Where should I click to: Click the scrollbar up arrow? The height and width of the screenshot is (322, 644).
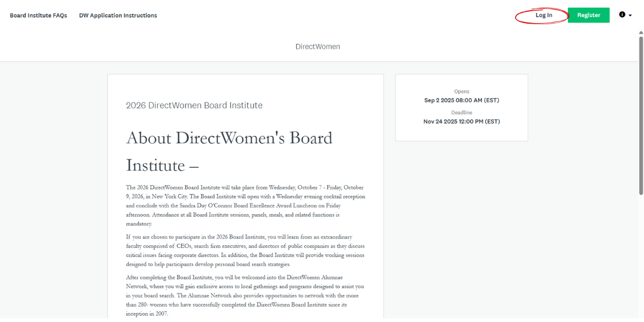(x=640, y=33)
